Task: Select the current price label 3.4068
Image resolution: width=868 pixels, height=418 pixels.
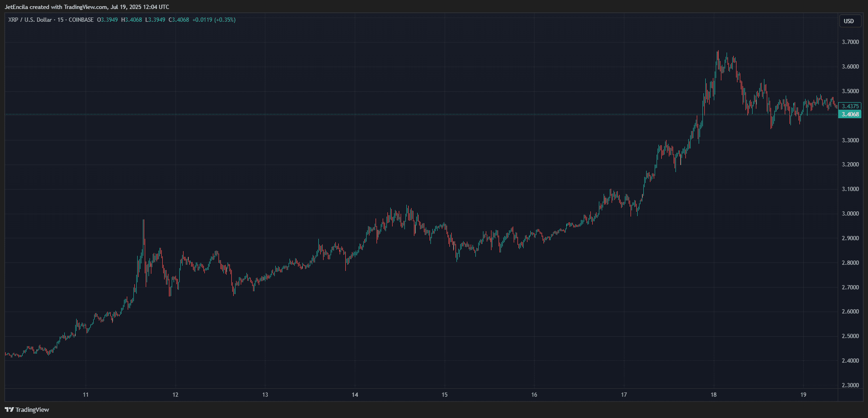Action: pyautogui.click(x=850, y=114)
